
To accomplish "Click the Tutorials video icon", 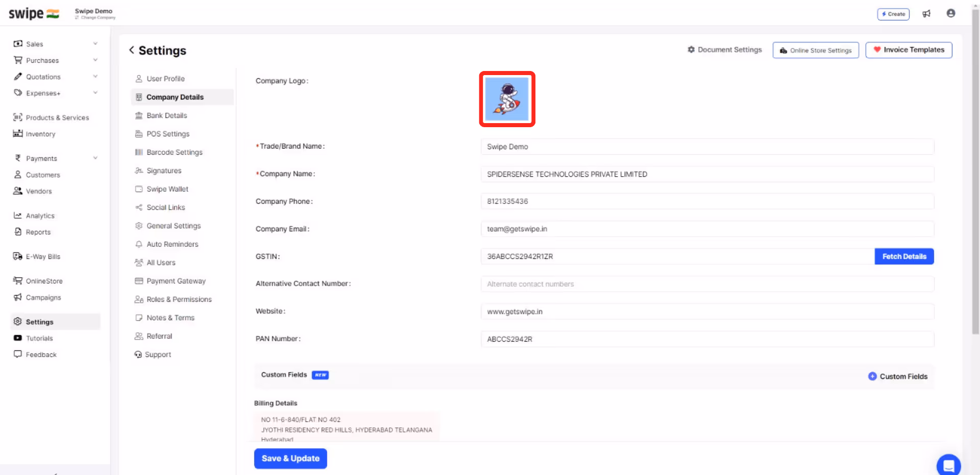I will [18, 338].
